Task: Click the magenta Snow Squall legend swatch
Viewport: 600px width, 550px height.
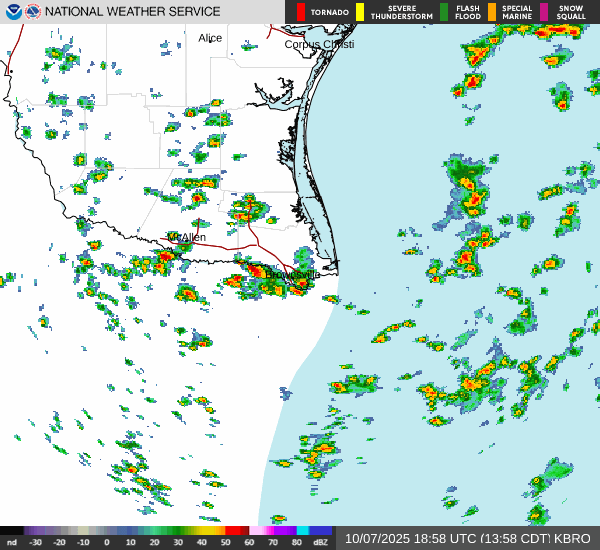Action: (544, 12)
